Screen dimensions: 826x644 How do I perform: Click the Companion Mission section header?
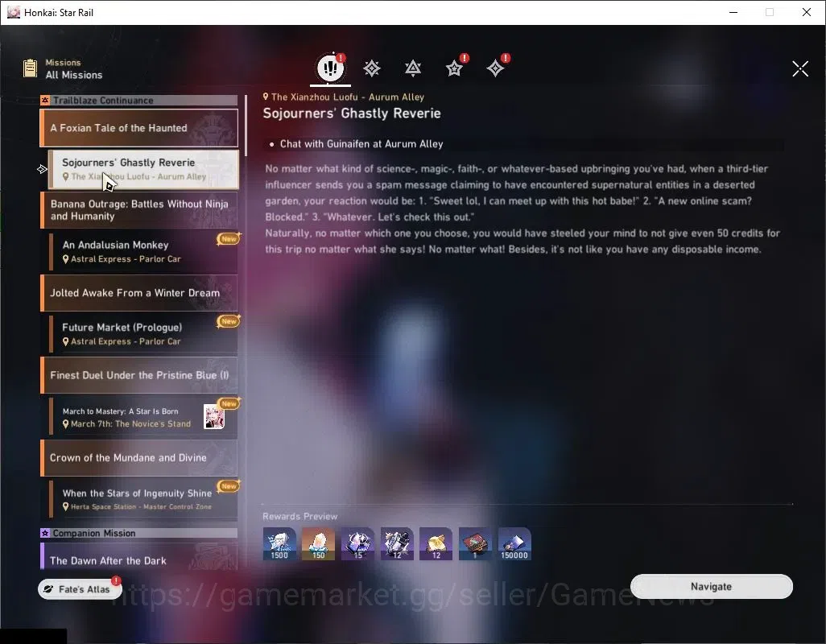pyautogui.click(x=139, y=533)
